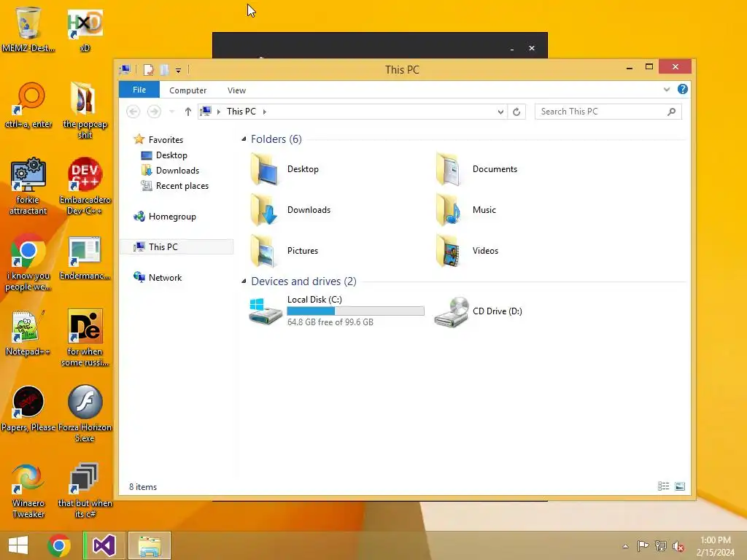
Task: Open Downloads under Favorites
Action: 170,171
